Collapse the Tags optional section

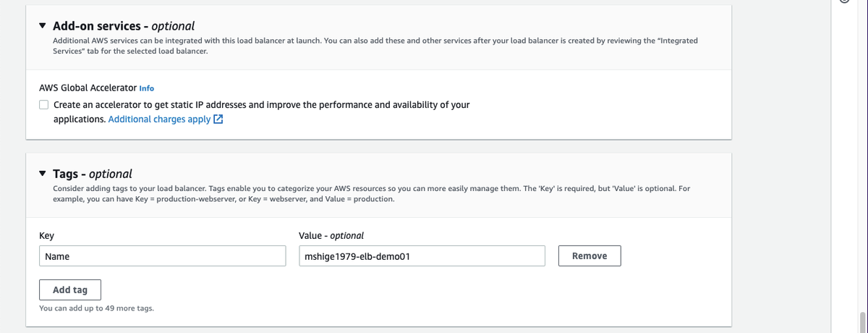43,174
